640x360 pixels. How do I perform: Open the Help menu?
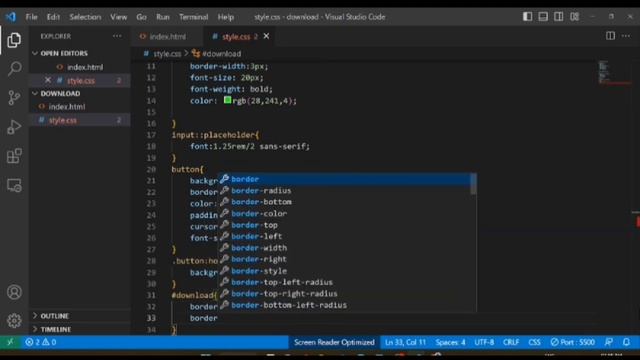[x=225, y=17]
